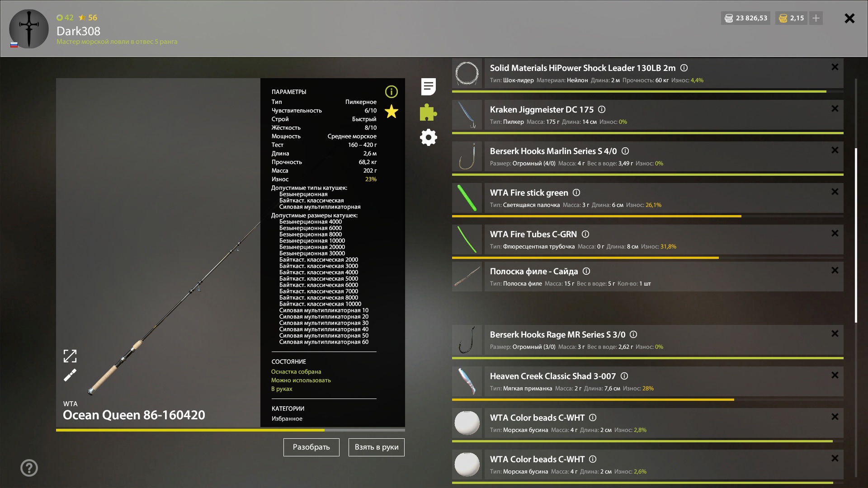Show info for WTA Fire Tubes C-GRN
Viewport: 868px width, 488px height.
tap(585, 234)
